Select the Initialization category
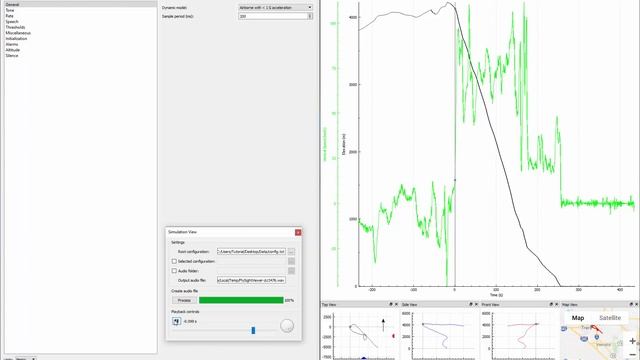The height and width of the screenshot is (360, 640). [x=16, y=39]
